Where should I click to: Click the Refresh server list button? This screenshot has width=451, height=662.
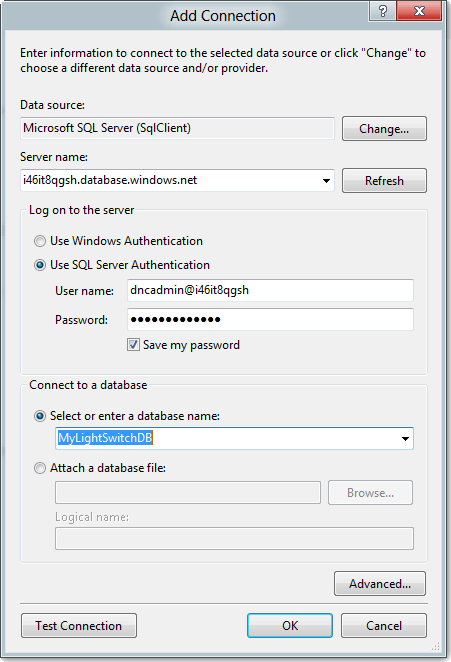(x=384, y=181)
